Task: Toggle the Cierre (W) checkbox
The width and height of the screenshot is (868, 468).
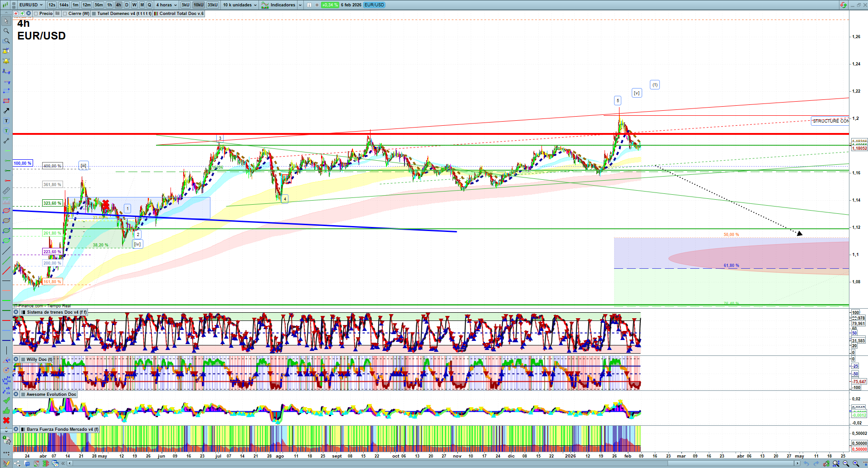Action: [65, 14]
